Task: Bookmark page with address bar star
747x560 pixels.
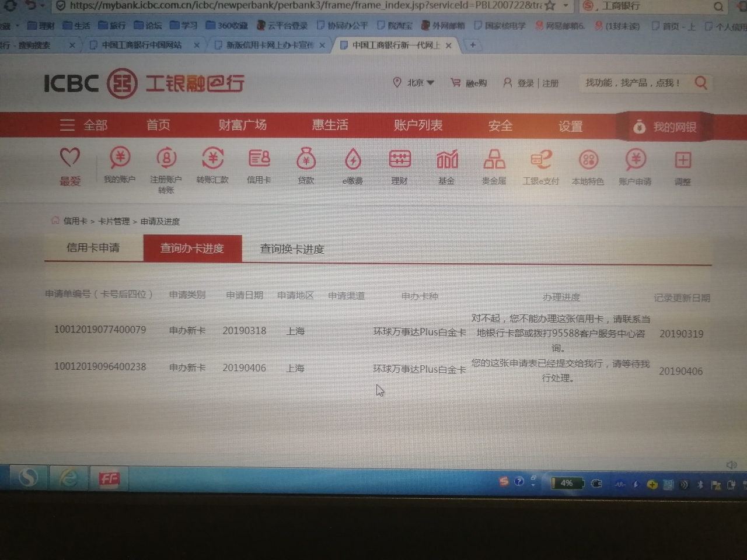Action: point(550,5)
